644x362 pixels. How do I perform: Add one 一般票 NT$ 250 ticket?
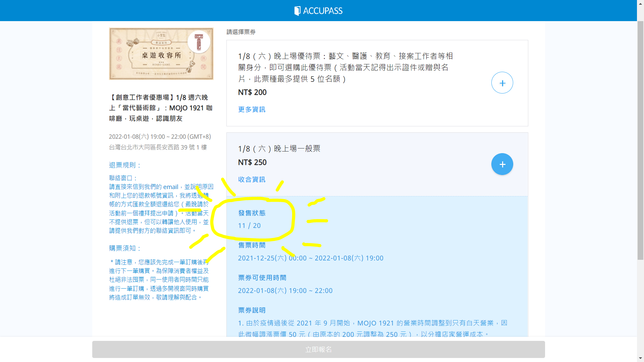(x=502, y=164)
